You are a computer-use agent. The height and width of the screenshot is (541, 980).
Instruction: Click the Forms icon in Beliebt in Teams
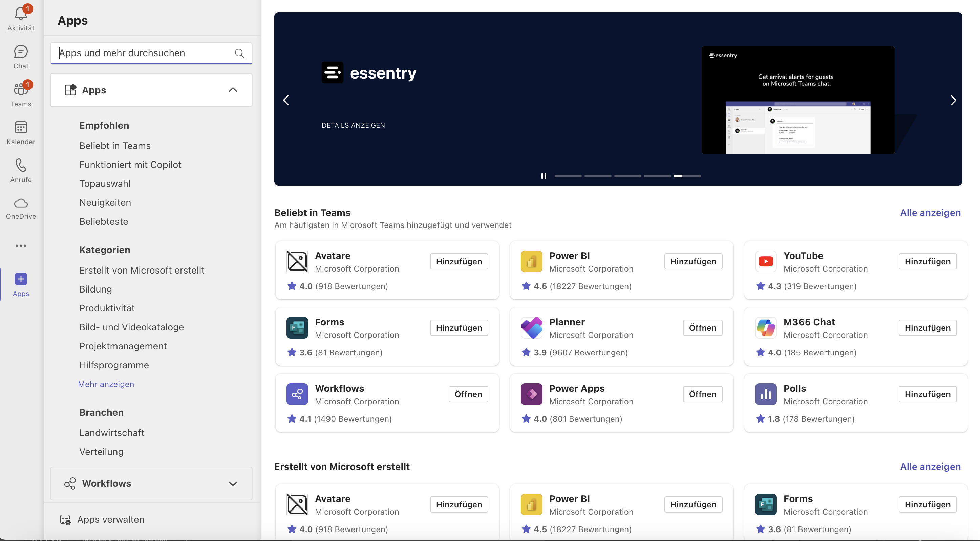pos(297,328)
